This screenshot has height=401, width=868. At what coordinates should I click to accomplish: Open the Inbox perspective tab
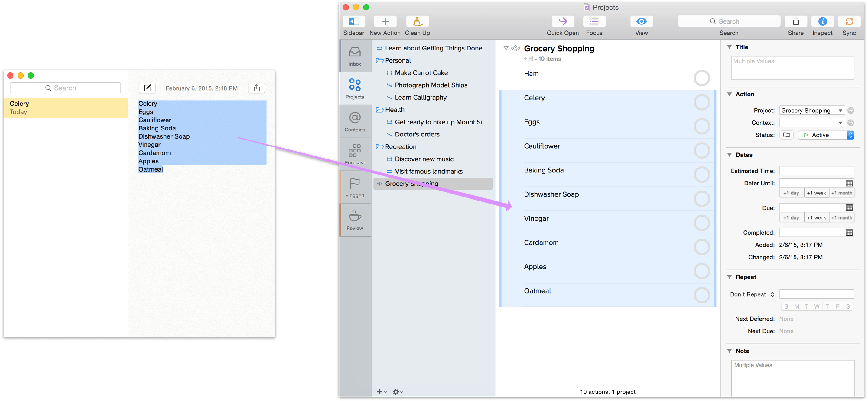pyautogui.click(x=355, y=56)
